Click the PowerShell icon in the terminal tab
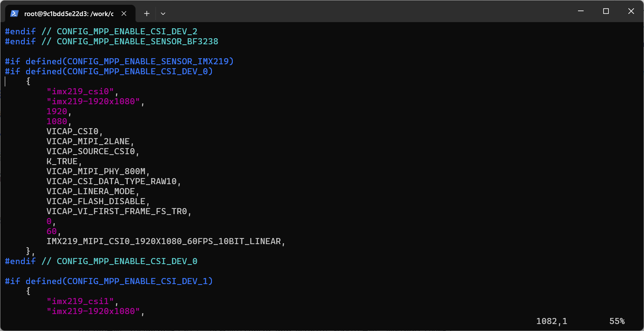The image size is (644, 331). tap(14, 13)
